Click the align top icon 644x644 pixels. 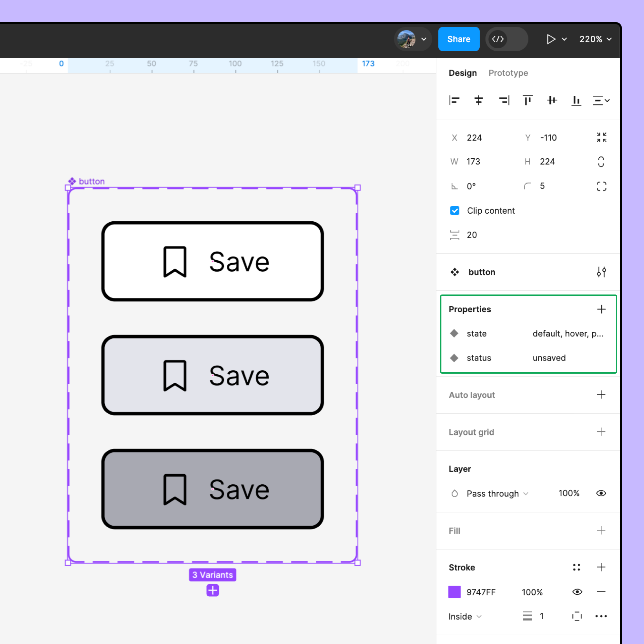click(527, 100)
